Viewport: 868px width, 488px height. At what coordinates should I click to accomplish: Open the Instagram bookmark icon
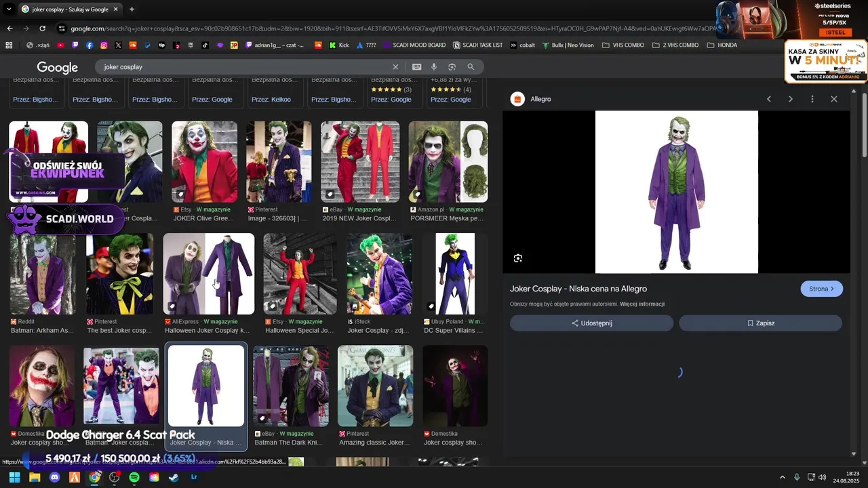[x=104, y=45]
